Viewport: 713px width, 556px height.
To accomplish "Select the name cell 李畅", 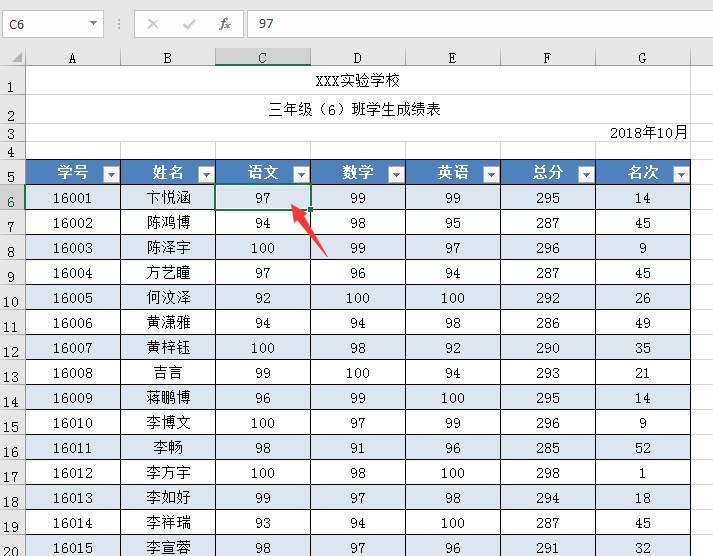I will [168, 448].
